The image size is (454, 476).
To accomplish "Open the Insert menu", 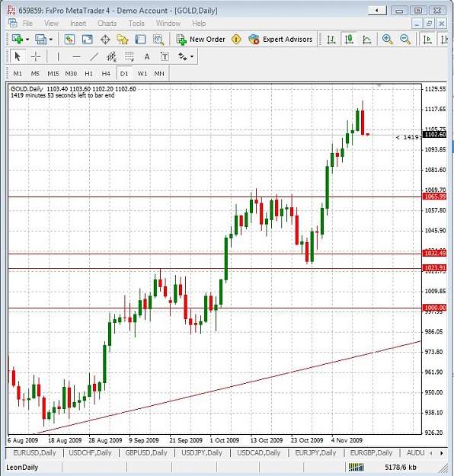I will 78,24.
